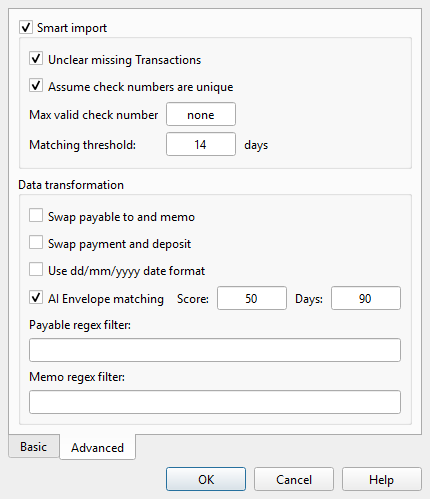Click the Matching threshold label
The image size is (430, 499).
(x=83, y=145)
